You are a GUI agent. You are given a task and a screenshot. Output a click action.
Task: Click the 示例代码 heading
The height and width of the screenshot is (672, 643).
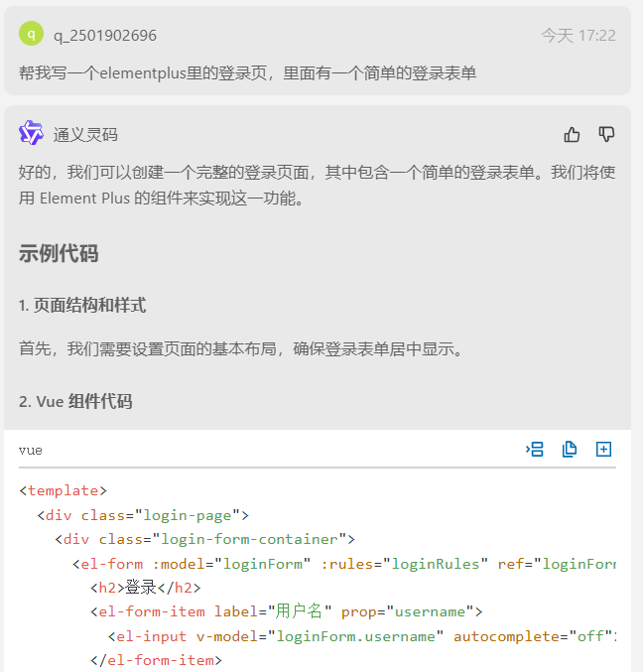(59, 253)
